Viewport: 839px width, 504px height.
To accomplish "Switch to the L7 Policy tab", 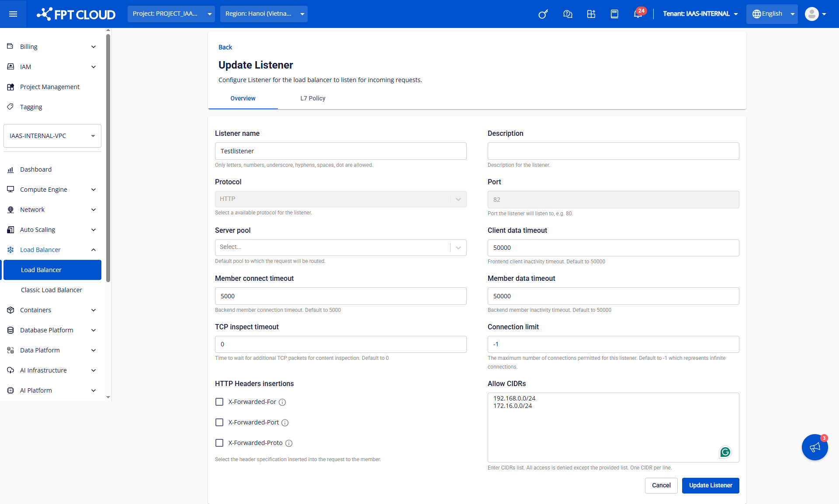I will (313, 98).
